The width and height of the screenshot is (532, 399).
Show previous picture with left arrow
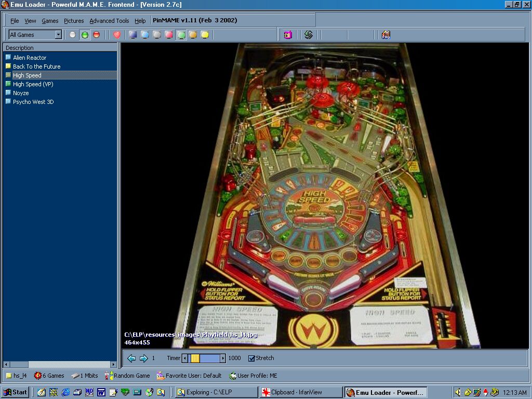coord(131,358)
